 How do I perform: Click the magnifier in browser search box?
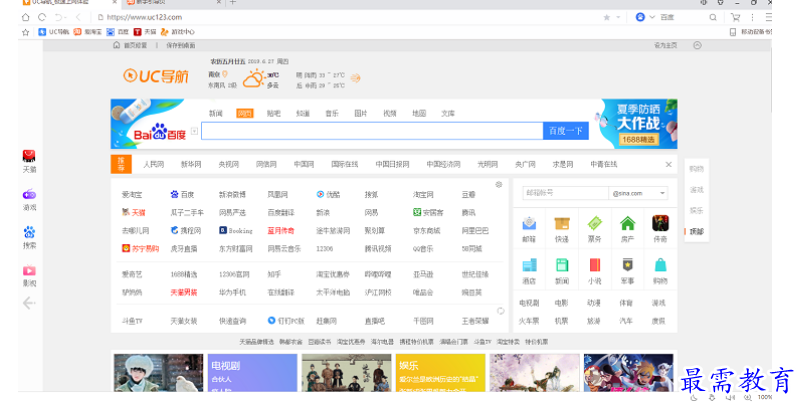tap(713, 17)
